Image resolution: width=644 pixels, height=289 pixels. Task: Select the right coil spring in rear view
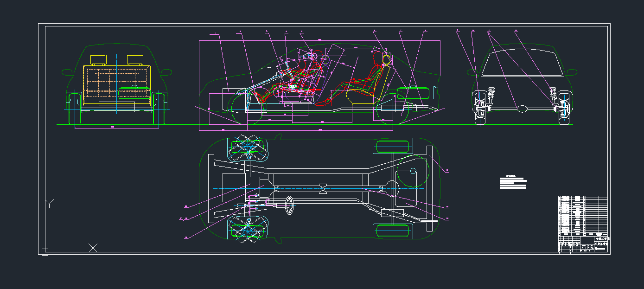click(x=553, y=96)
